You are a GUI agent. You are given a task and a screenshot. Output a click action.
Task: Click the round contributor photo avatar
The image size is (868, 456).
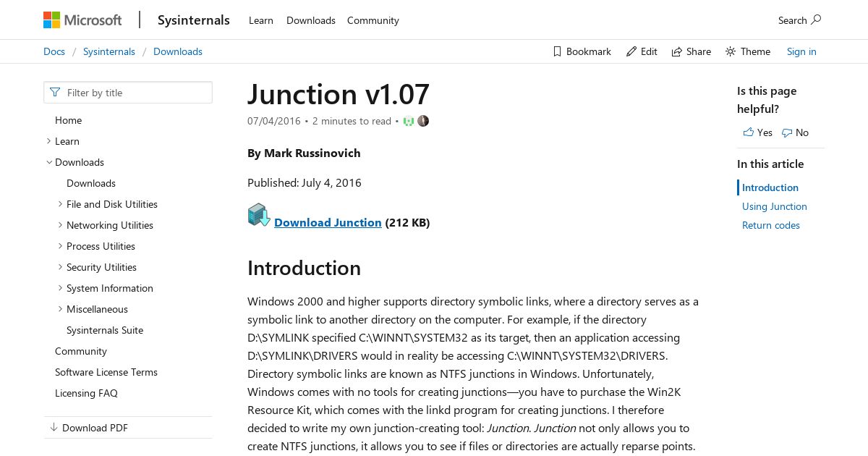[x=423, y=121]
